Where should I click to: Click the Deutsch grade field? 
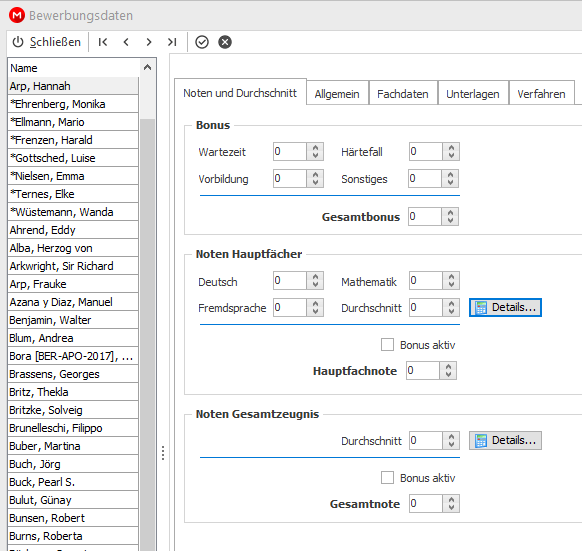click(x=290, y=280)
